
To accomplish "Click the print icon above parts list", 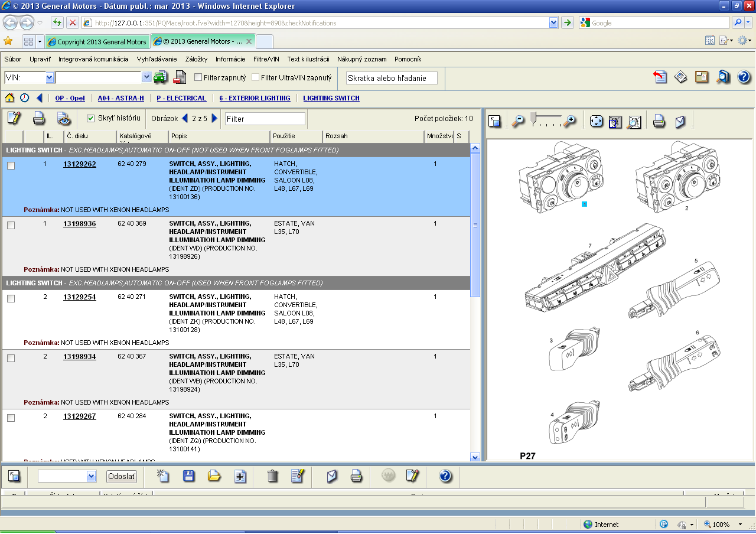I will (39, 118).
